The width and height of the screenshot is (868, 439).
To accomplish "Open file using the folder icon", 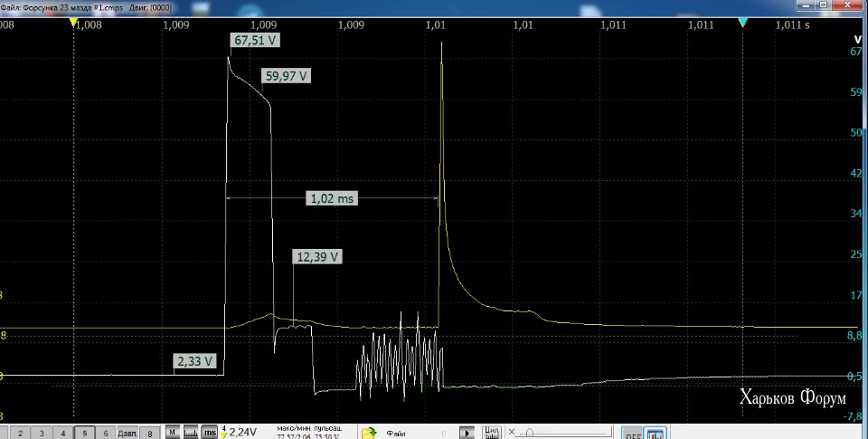I will point(369,433).
